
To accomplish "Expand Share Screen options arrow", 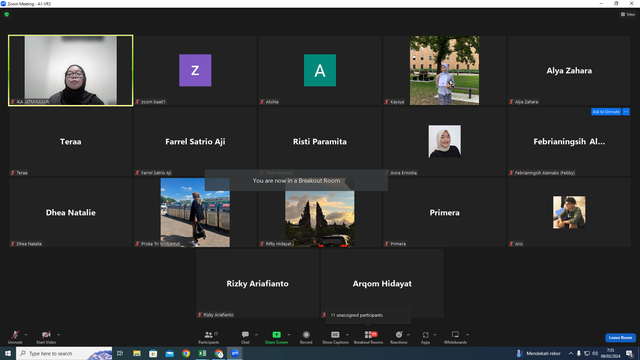I will coord(289,335).
